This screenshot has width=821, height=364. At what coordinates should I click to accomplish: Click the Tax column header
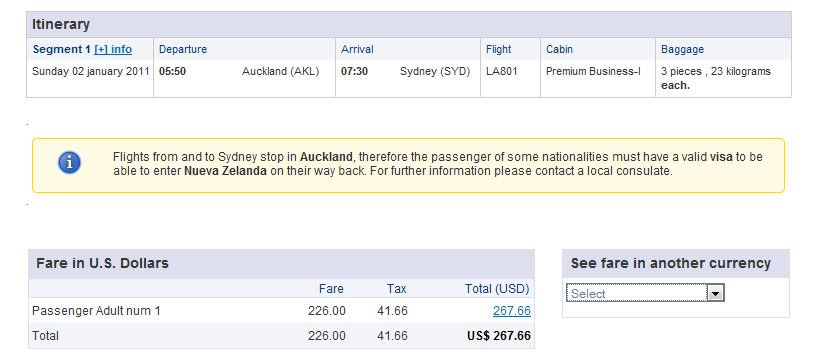[x=397, y=289]
